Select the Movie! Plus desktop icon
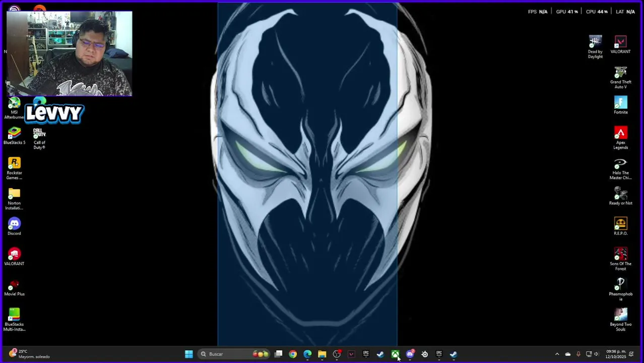 click(14, 287)
